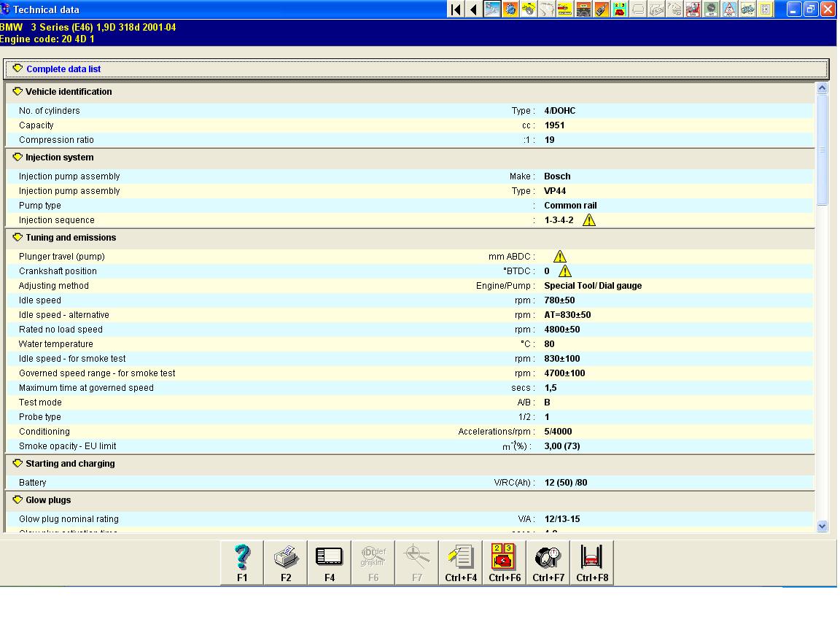The image size is (840, 630).
Task: Click the yellow document toolbar icon
Action: [x=766, y=9]
